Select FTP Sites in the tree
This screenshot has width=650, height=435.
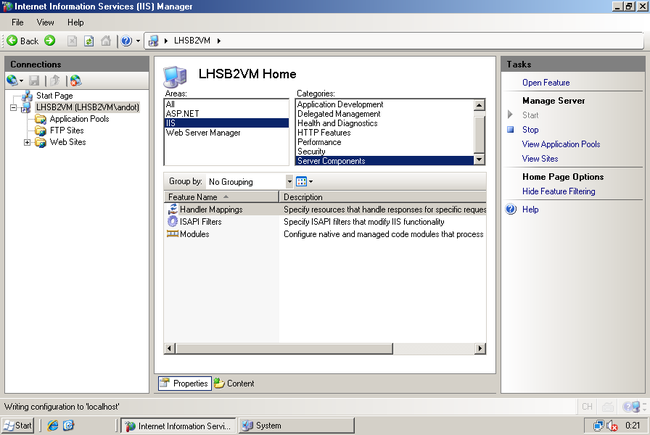tap(67, 131)
